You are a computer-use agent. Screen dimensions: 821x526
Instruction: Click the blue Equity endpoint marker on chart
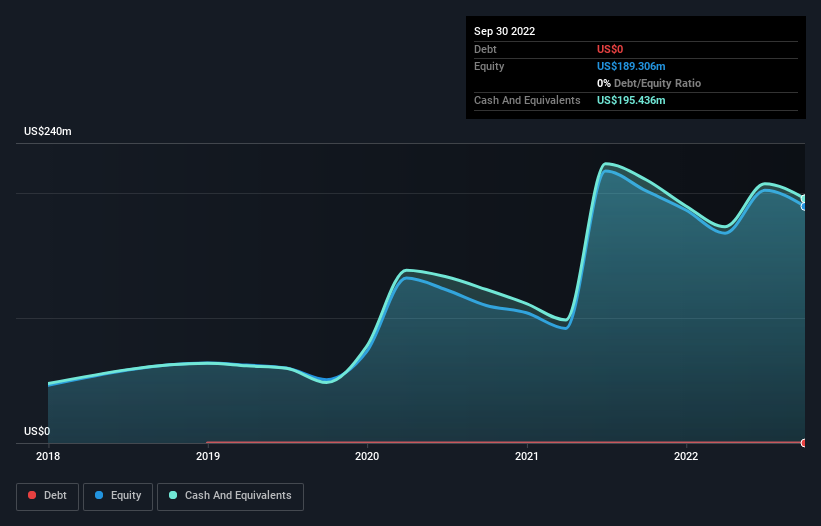[804, 207]
